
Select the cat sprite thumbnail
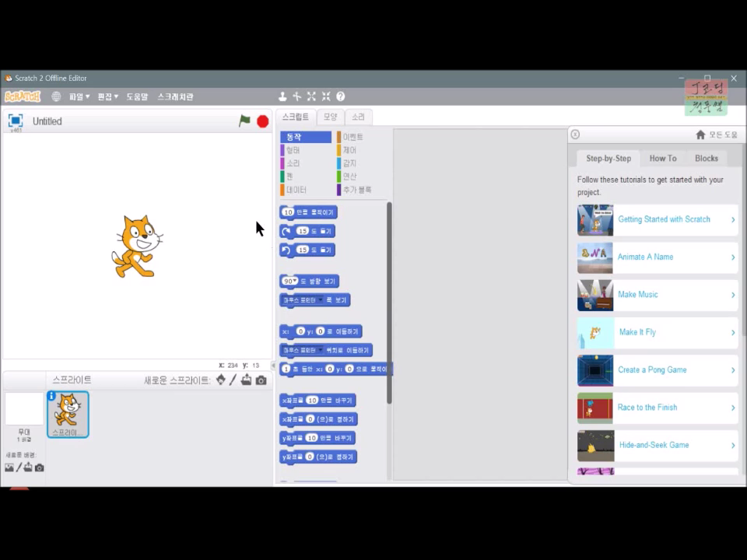coord(68,415)
